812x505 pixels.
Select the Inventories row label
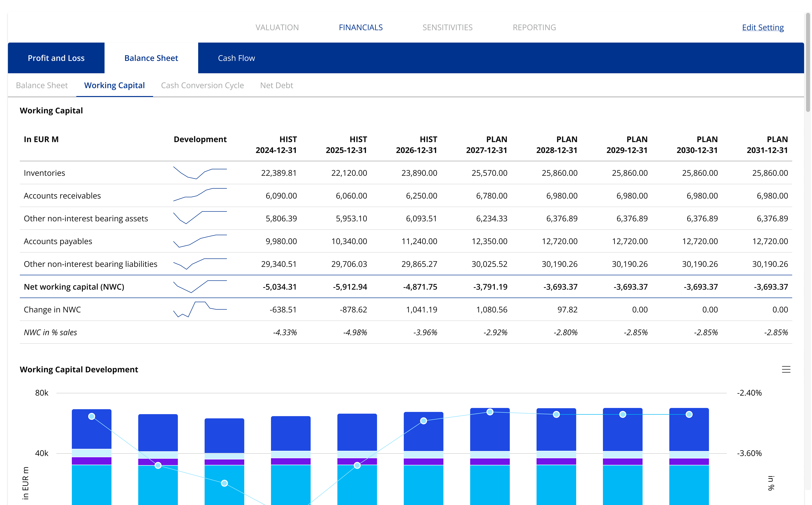(x=44, y=173)
